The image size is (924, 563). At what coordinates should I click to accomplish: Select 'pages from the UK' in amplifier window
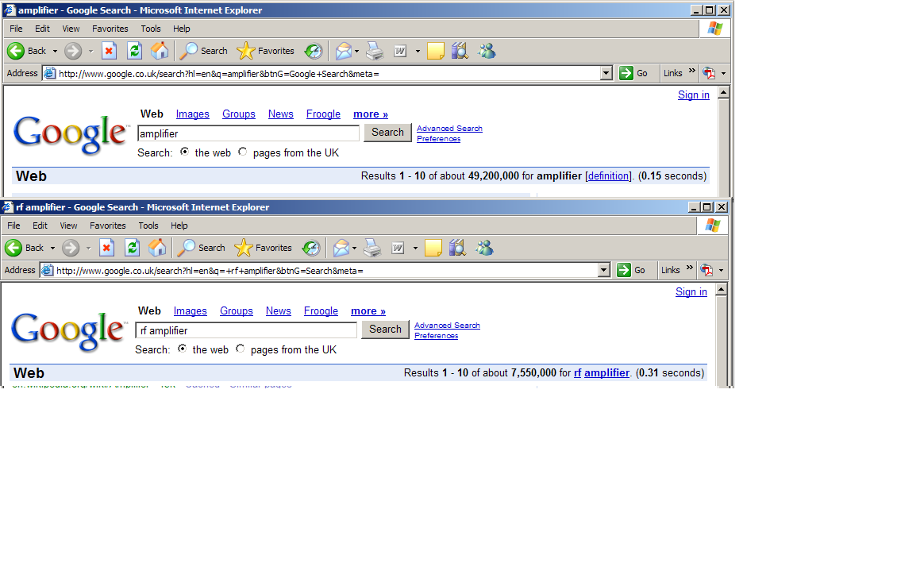(242, 152)
